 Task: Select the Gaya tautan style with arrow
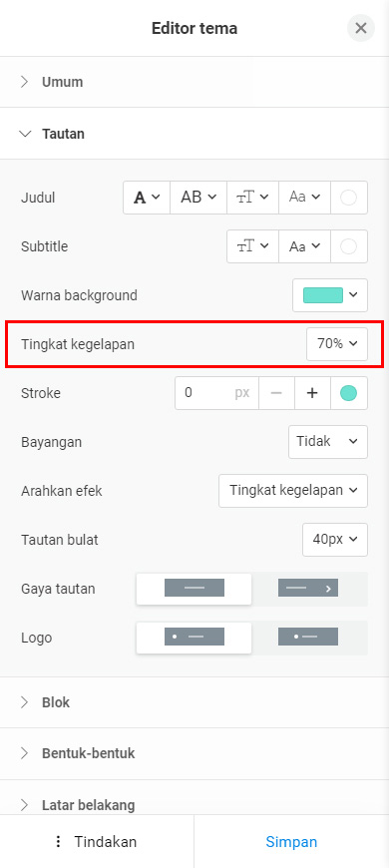[308, 589]
